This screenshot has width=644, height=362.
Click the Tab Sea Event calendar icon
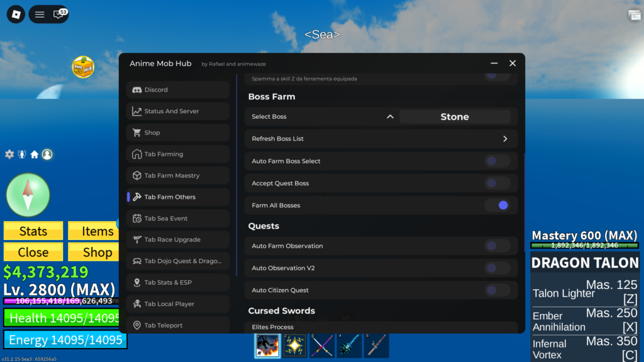136,218
